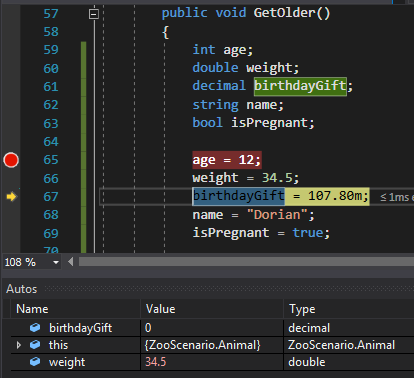This screenshot has width=414, height=378.
Task: Expand the 'this' row in Autos
Action: coord(19,345)
